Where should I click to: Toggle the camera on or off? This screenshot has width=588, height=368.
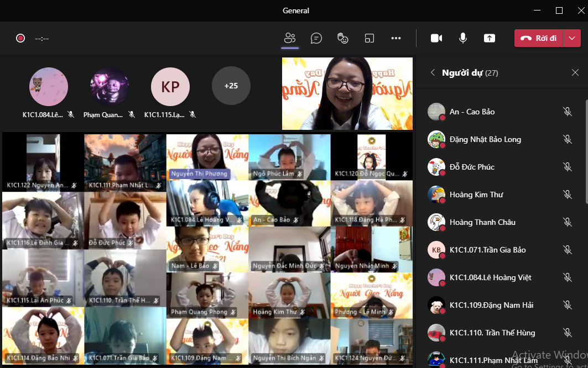coord(436,38)
